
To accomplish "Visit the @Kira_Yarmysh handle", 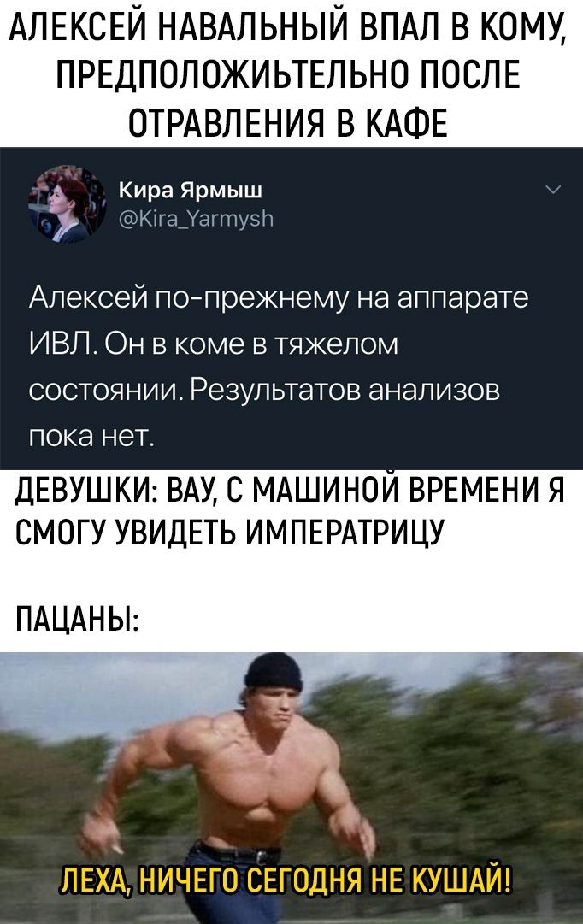I will tap(196, 219).
